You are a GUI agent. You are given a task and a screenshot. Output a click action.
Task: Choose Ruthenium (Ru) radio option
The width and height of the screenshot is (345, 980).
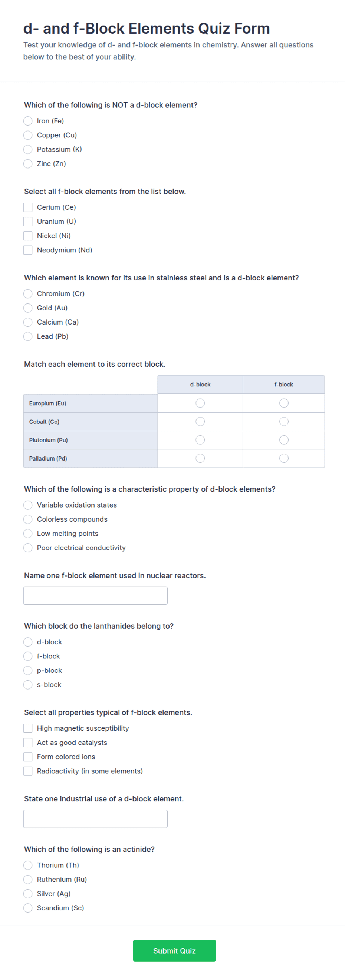point(28,880)
